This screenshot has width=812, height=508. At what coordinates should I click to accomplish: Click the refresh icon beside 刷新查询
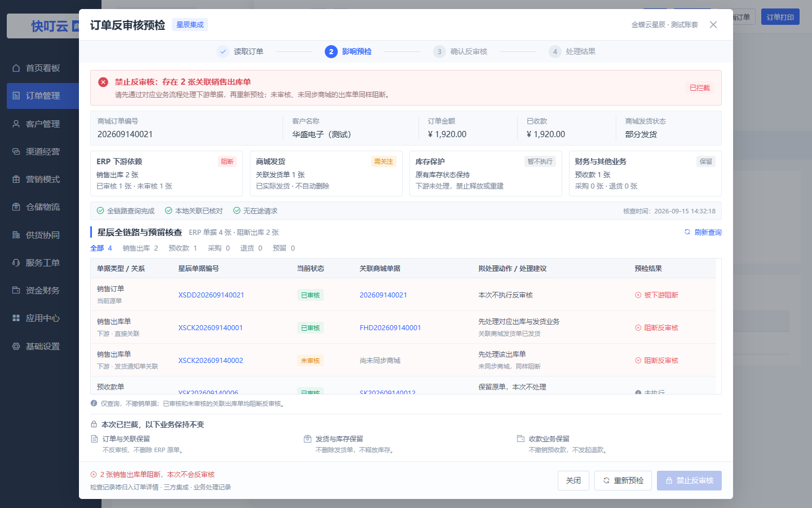pyautogui.click(x=687, y=232)
